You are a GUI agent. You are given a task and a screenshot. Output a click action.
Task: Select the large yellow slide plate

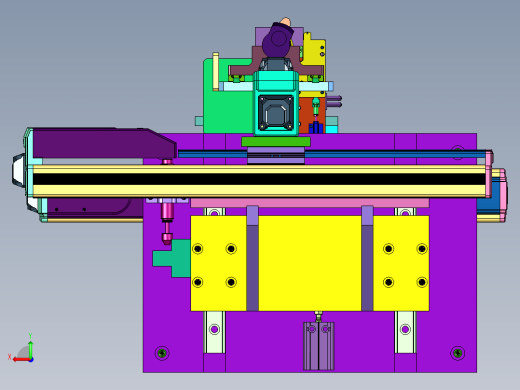(x=309, y=263)
